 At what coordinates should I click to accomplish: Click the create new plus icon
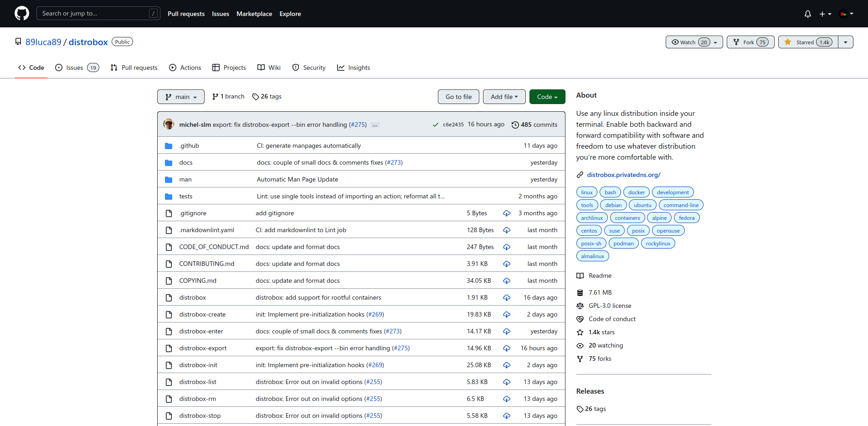point(823,14)
